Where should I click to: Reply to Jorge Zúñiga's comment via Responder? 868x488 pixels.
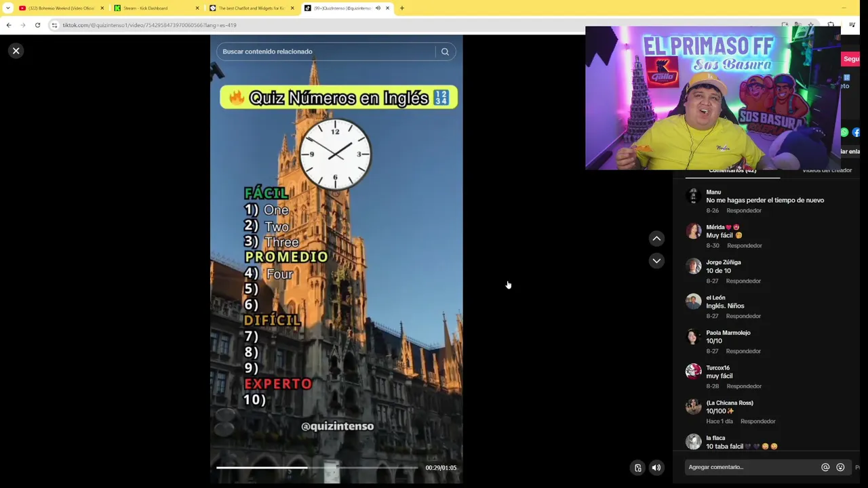point(743,281)
